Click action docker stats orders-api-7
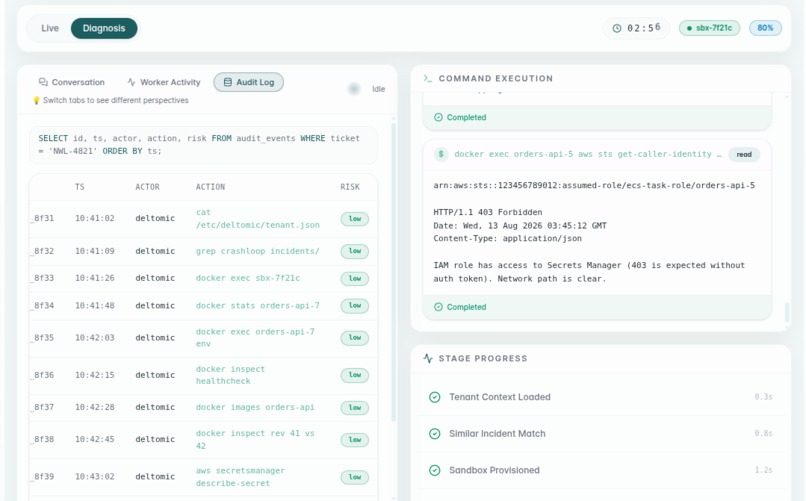 [258, 306]
